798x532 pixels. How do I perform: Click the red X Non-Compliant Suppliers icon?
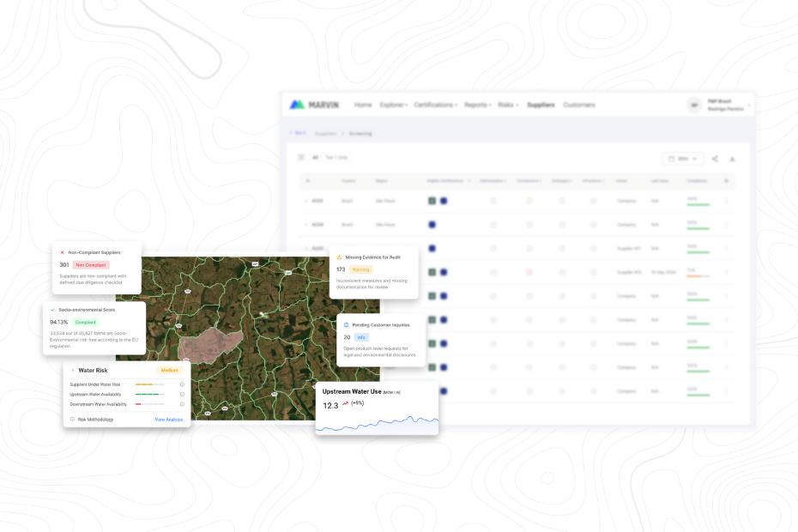tap(62, 252)
